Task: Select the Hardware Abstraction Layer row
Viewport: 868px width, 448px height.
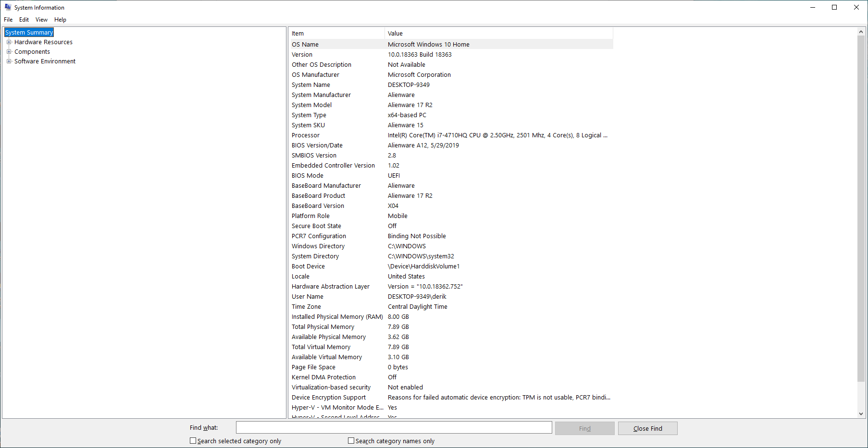Action: (451, 286)
